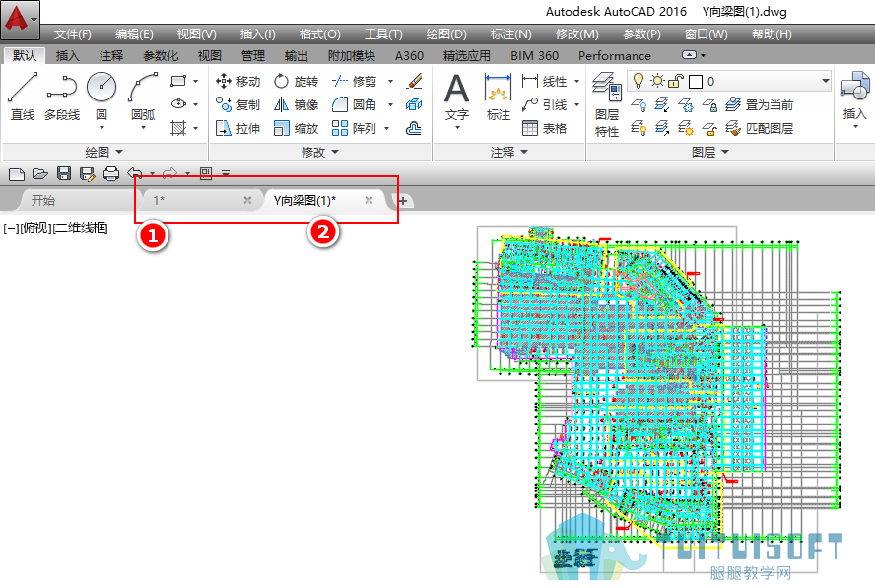Toggle the layer lock padlock icon
The width and height of the screenshot is (875, 588).
coord(676,82)
